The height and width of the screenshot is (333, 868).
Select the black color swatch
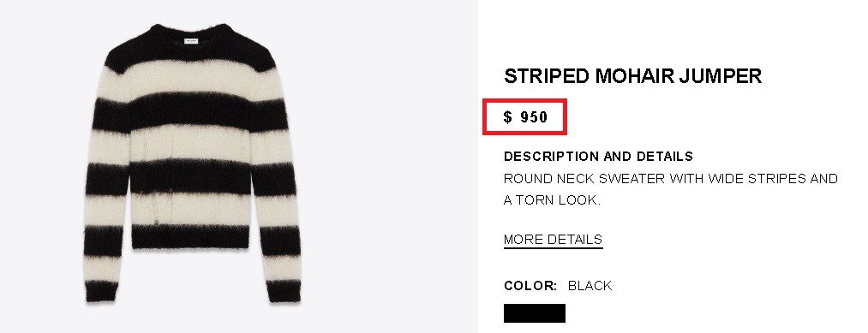pyautogui.click(x=534, y=313)
